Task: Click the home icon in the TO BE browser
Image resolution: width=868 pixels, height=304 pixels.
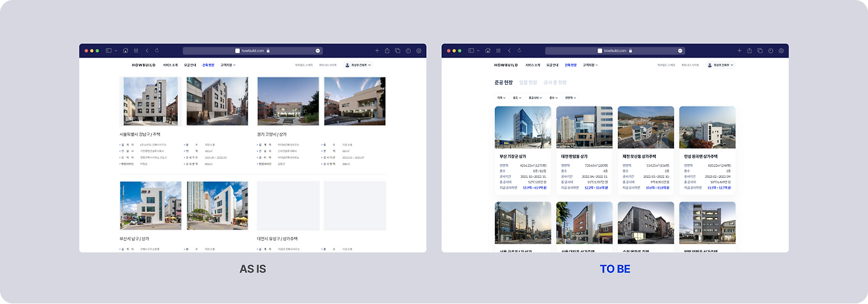Action: 488,50
